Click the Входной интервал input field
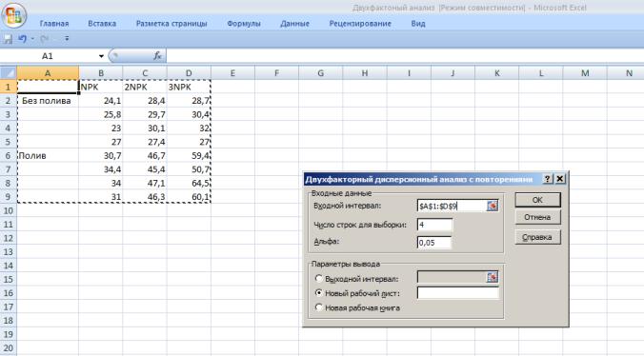The image size is (644, 356). pos(452,206)
